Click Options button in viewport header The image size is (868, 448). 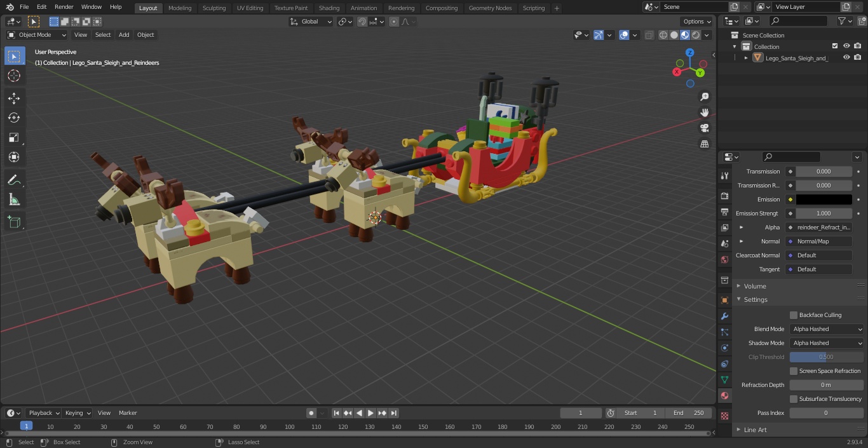point(698,22)
